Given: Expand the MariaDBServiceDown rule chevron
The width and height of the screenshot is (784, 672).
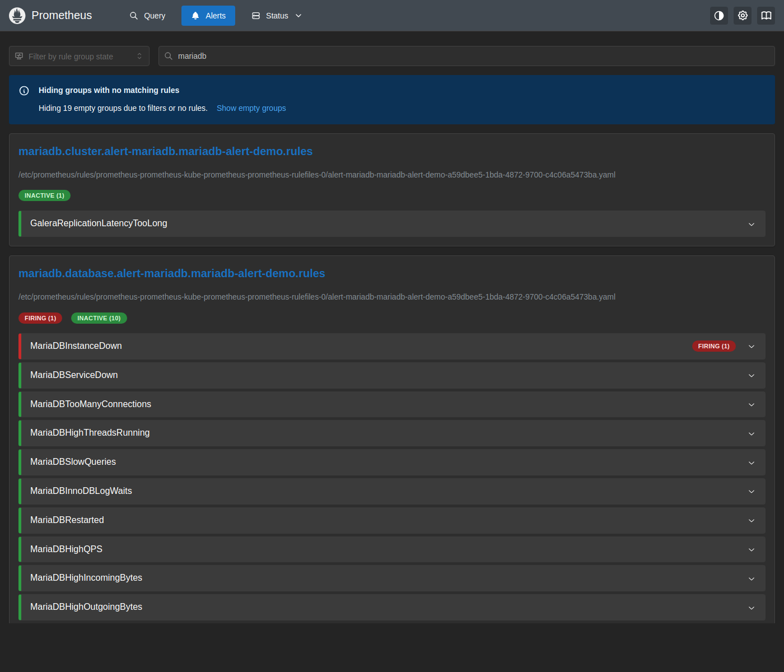Looking at the screenshot, I should pos(752,376).
